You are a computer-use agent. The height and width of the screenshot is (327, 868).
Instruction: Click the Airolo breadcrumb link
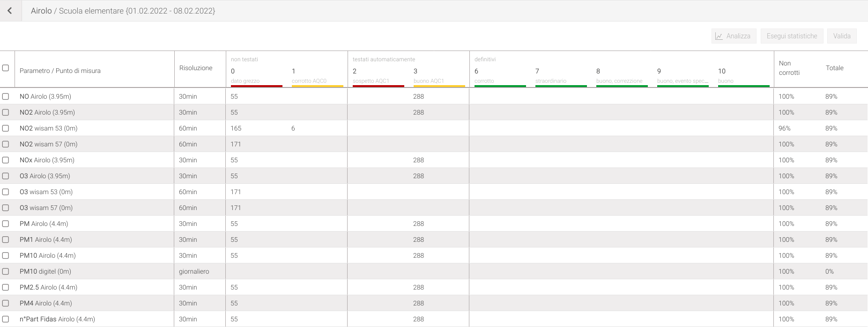(x=41, y=11)
